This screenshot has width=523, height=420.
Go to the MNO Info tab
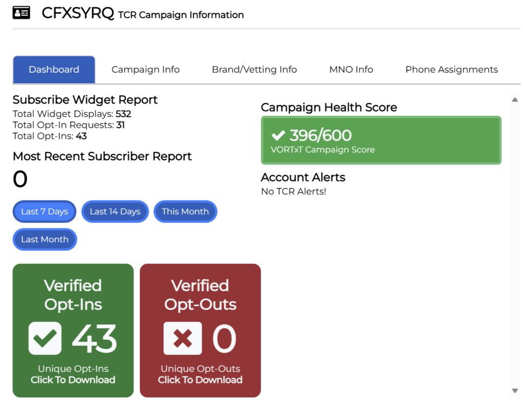[x=351, y=69]
